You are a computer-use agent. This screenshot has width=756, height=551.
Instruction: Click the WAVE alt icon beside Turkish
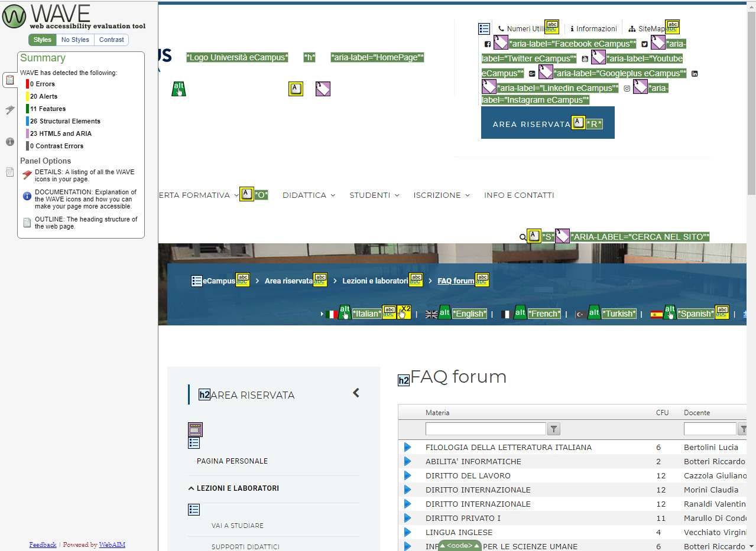point(594,312)
